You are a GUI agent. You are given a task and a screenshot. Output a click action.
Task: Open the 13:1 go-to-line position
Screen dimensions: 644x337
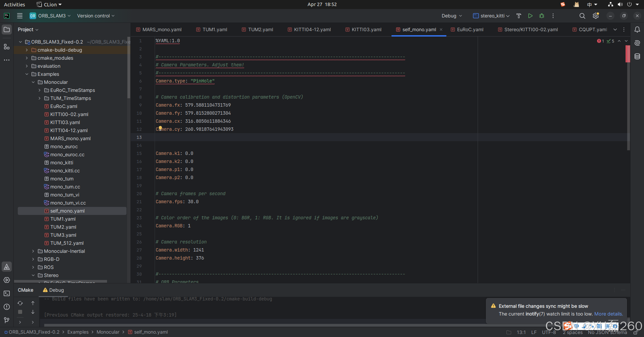pyautogui.click(x=521, y=332)
